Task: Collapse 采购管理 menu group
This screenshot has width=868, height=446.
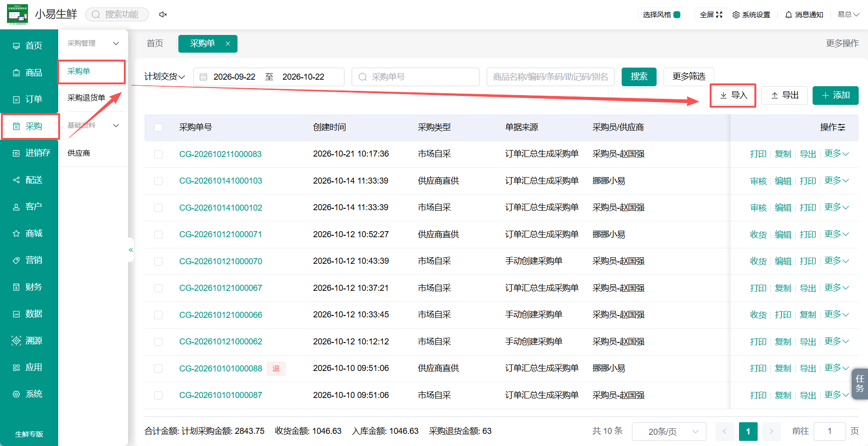Action: [93, 43]
